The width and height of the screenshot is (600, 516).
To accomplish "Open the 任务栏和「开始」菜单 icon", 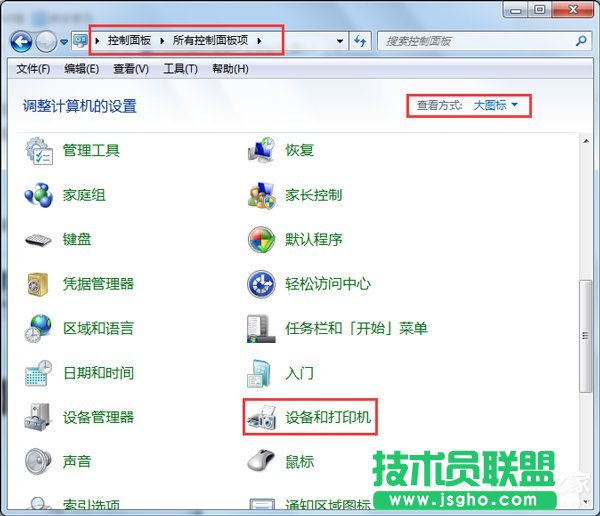I will pos(261,328).
